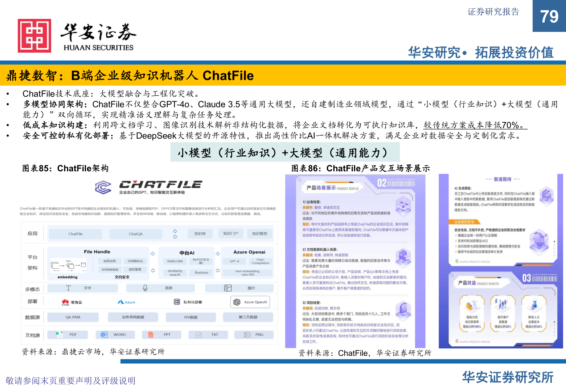Viewport: 566px width, 392px height.
Task: Click the 第三方数据 box
Action: [248, 317]
